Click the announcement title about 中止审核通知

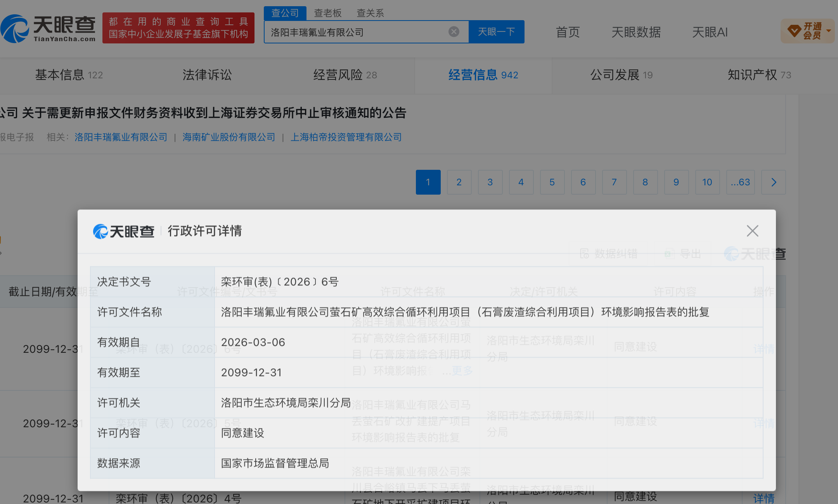(x=203, y=113)
